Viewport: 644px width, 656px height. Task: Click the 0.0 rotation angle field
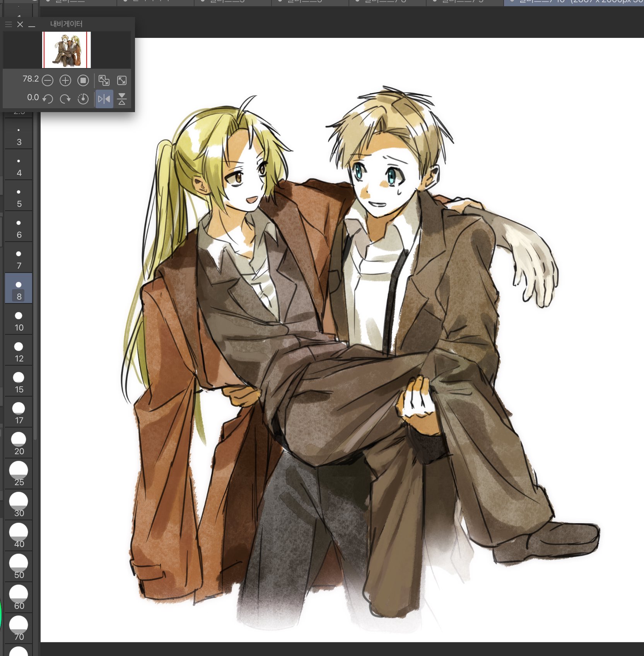click(x=33, y=97)
